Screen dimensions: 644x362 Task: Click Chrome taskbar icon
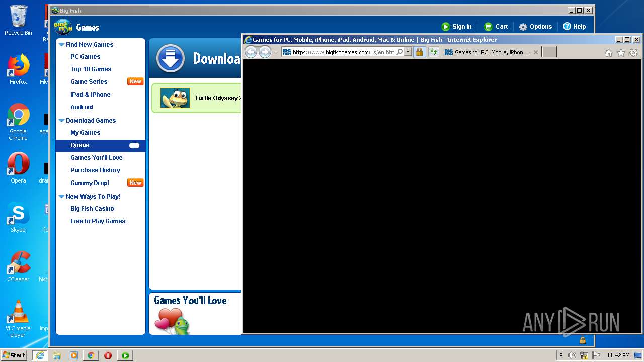91,355
